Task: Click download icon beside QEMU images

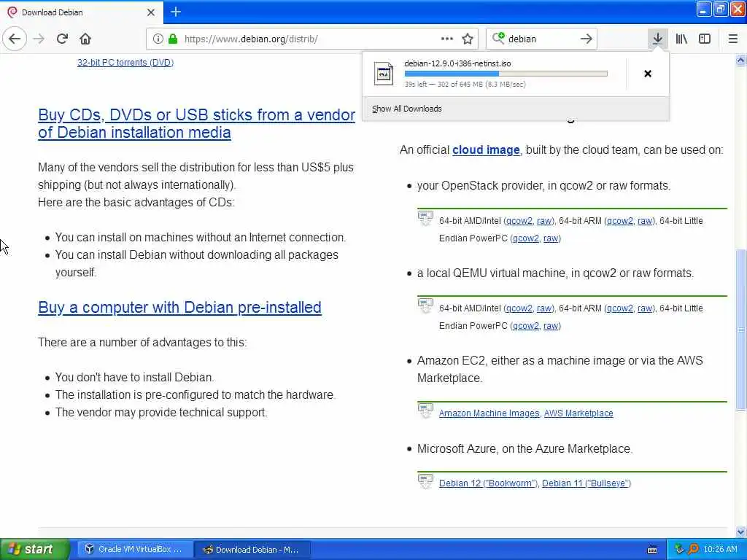Action: coord(425,306)
